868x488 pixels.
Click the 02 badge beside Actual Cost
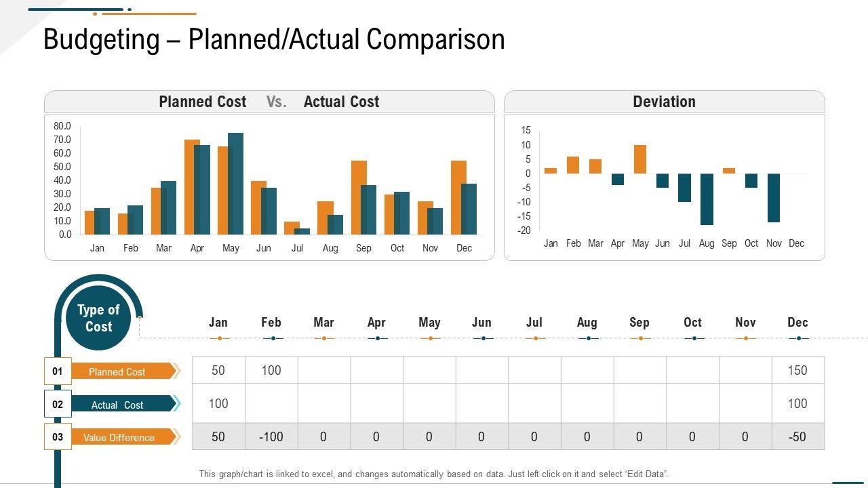[58, 405]
